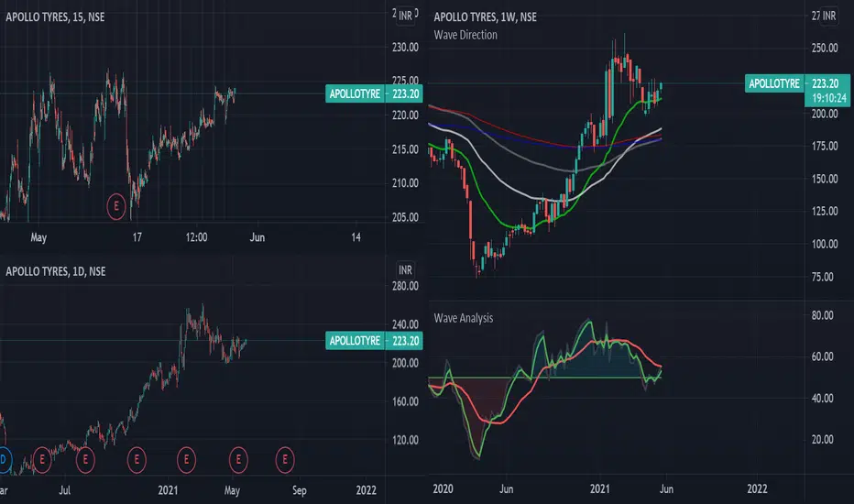
Task: Click APOLLOTYRE symbol label on weekly chart
Action: [x=774, y=83]
